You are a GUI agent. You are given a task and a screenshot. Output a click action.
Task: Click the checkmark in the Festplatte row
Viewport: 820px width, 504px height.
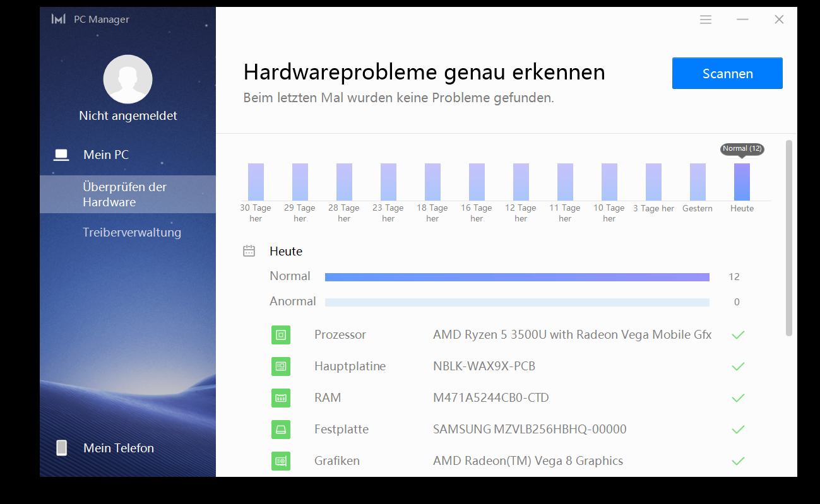(x=738, y=430)
